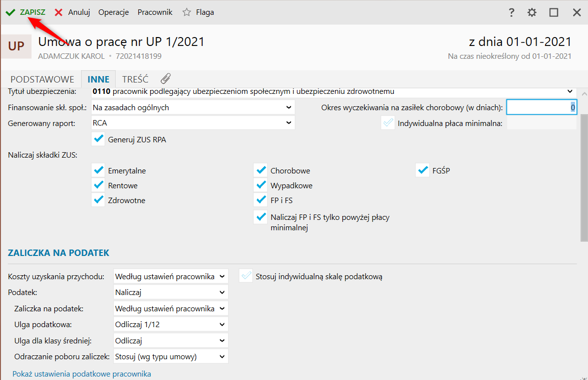Expand the Tytuł ubezpieczenia dropdown
The width and height of the screenshot is (588, 380).
[x=570, y=91]
